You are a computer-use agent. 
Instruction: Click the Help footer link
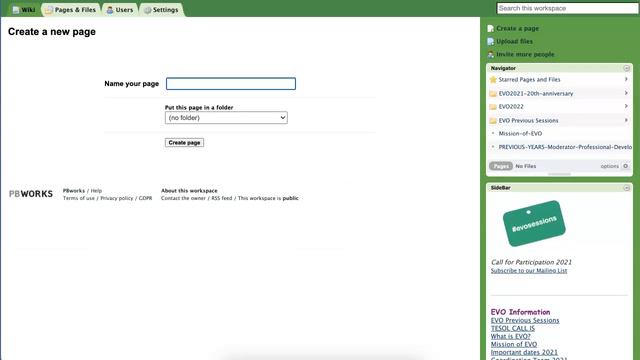tap(96, 191)
